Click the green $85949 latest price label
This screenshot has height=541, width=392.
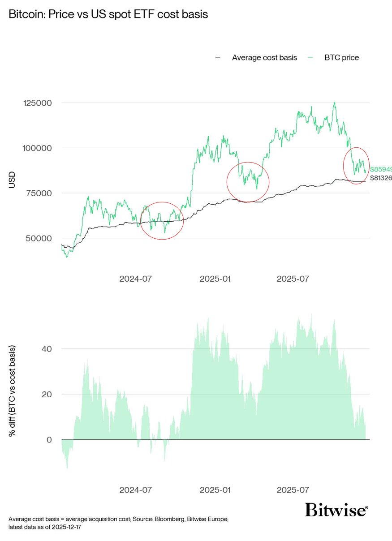click(x=381, y=170)
